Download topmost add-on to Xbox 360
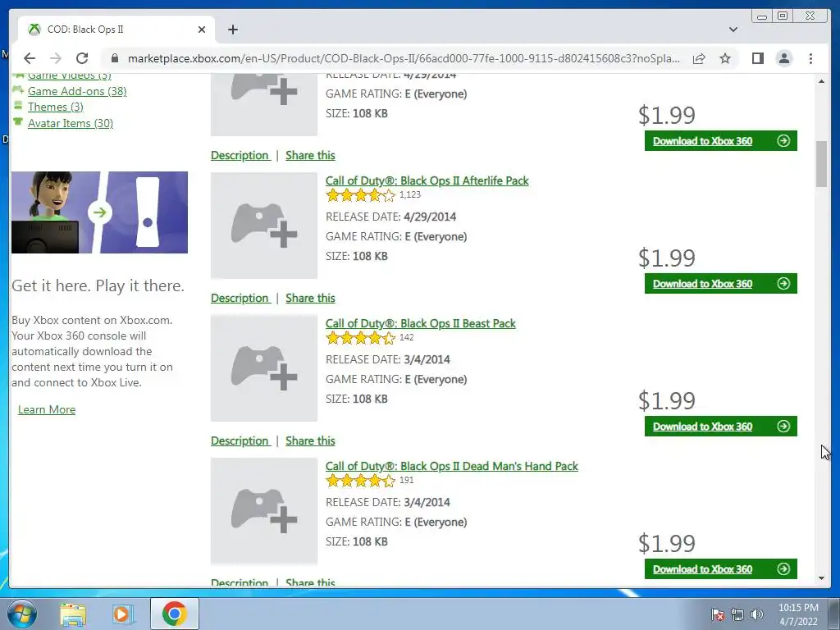The height and width of the screenshot is (630, 840). [720, 141]
